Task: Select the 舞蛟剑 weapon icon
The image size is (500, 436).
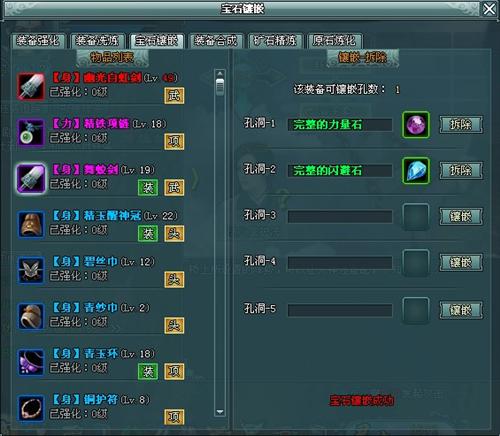Action: coord(31,178)
